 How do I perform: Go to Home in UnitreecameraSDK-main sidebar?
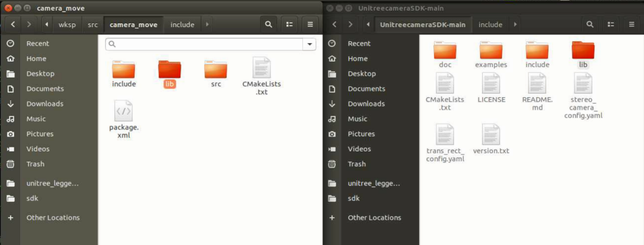371,58
